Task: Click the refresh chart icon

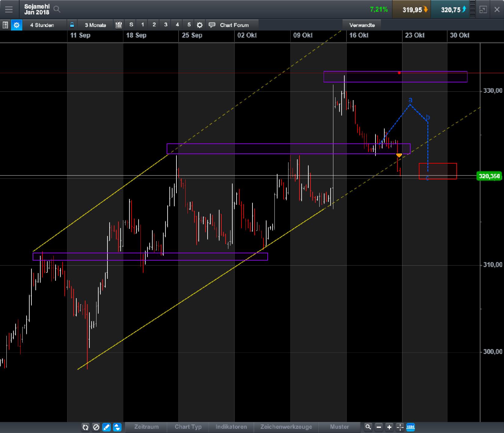Action: 85,427
